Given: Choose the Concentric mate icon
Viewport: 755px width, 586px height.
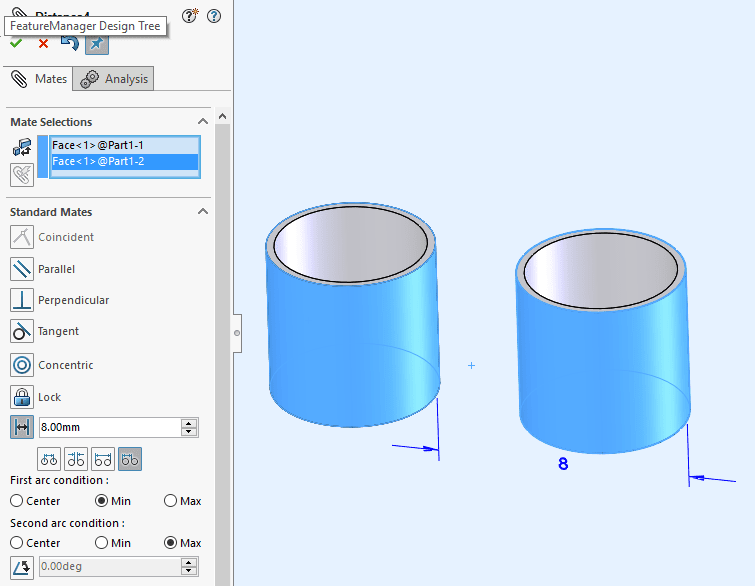Looking at the screenshot, I should (x=22, y=365).
